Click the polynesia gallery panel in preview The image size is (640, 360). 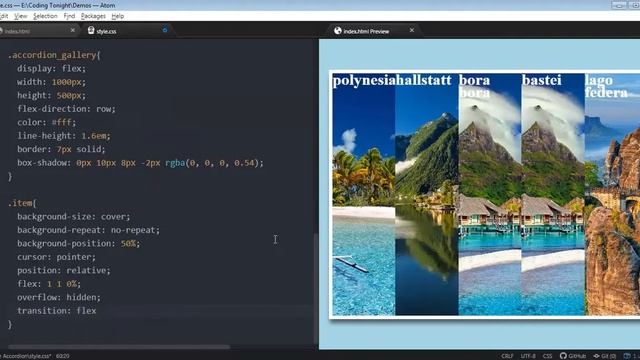tap(364, 194)
